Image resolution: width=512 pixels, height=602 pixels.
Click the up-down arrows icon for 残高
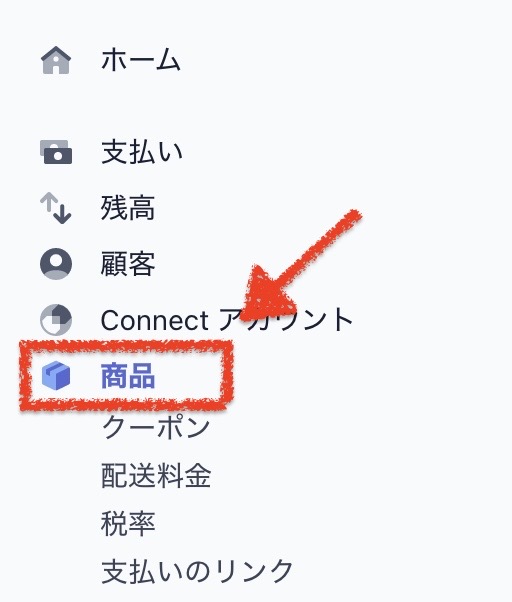point(56,208)
